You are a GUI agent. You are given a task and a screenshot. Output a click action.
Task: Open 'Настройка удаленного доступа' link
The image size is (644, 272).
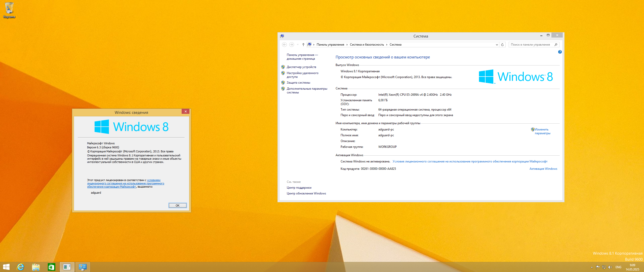[302, 75]
